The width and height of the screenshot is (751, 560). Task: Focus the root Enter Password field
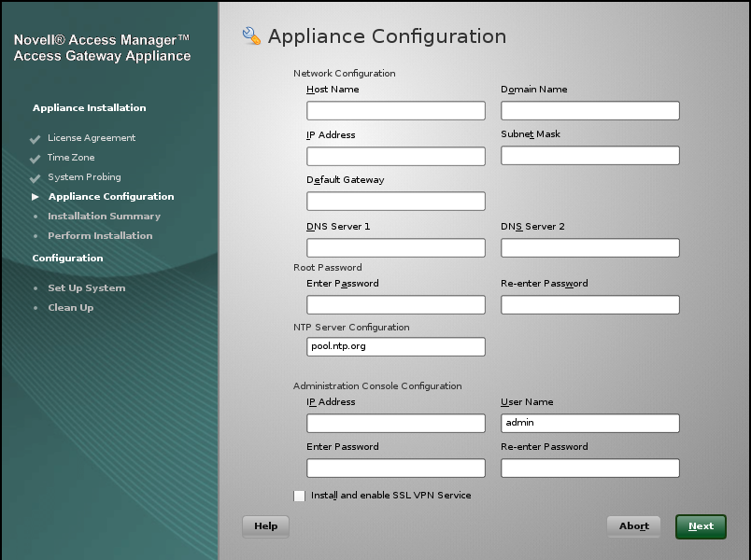tap(396, 305)
